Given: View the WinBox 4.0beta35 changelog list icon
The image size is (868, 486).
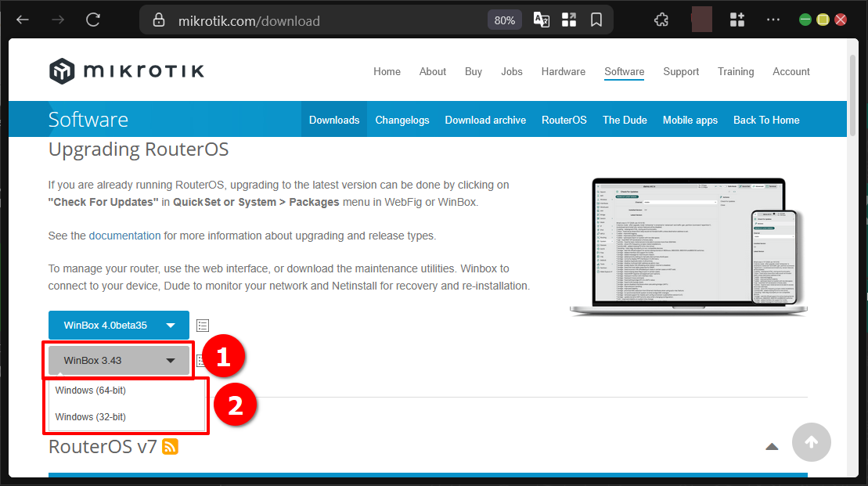Looking at the screenshot, I should point(203,325).
